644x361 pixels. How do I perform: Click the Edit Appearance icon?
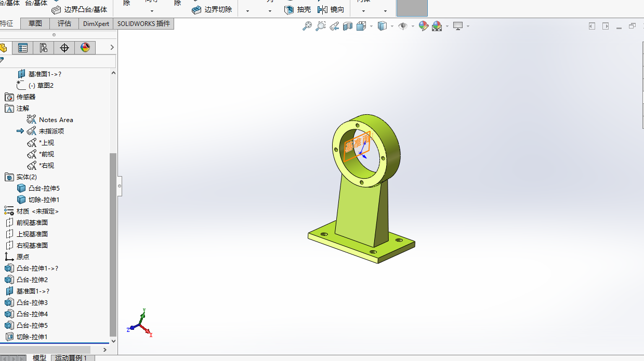[424, 26]
